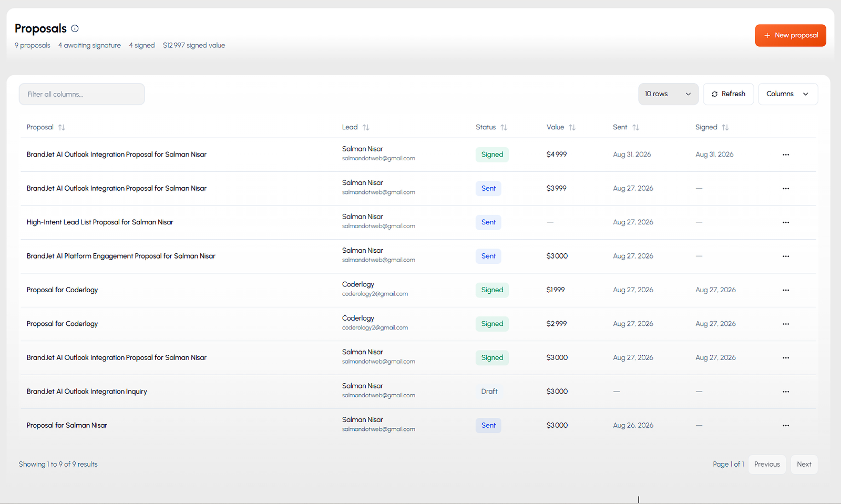The image size is (841, 504).
Task: Open row menu for High-Intent Lead List proposal
Action: (x=786, y=222)
